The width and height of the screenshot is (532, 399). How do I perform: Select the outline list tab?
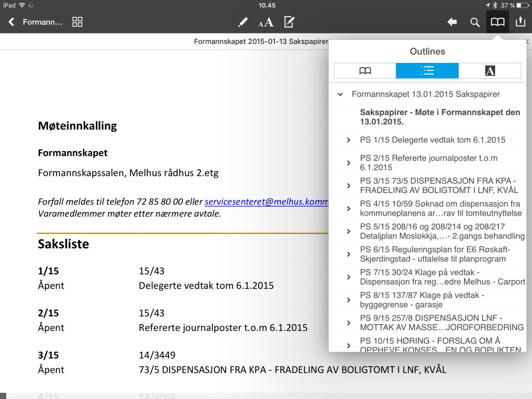click(x=427, y=71)
